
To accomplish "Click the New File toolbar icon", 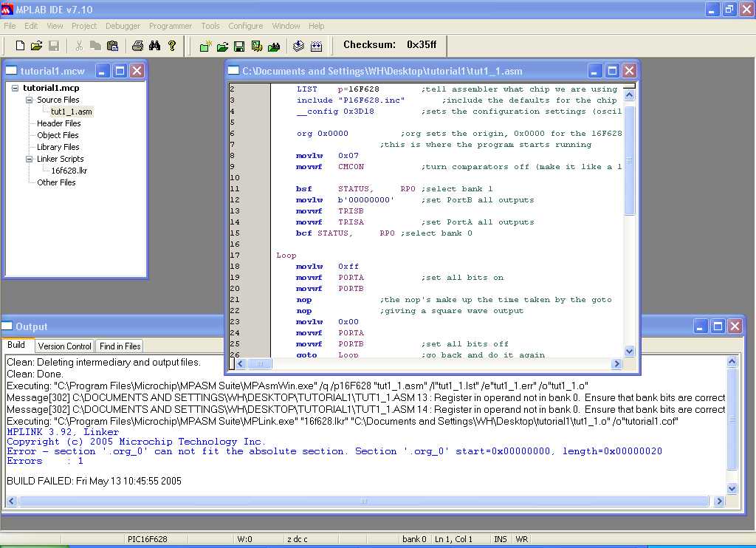I will pos(20,46).
